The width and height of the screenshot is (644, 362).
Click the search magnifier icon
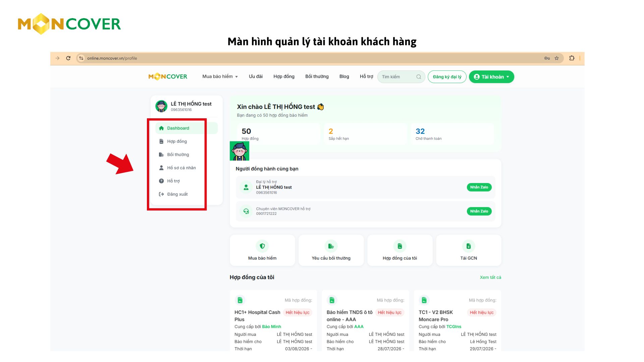click(x=419, y=77)
